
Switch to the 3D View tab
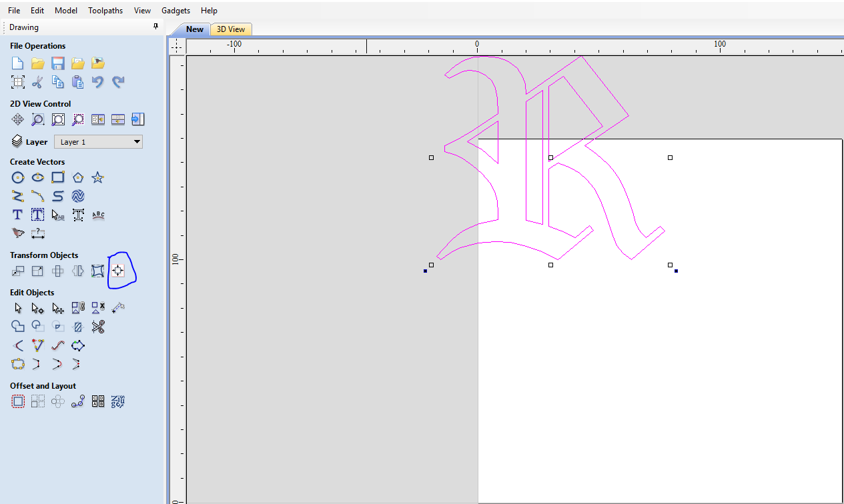point(230,29)
